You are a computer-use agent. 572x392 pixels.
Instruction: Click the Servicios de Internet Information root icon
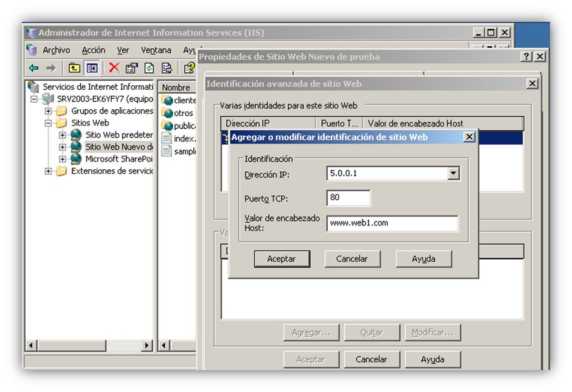34,87
